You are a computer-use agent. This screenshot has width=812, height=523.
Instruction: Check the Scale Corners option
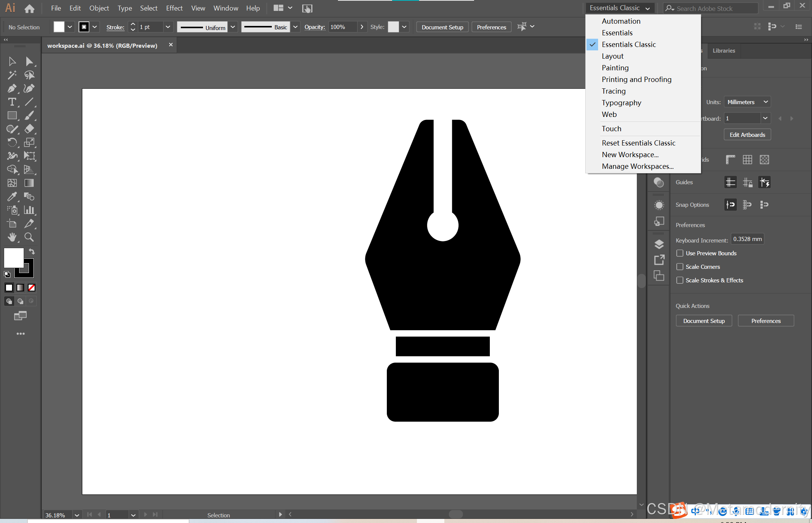pos(680,267)
